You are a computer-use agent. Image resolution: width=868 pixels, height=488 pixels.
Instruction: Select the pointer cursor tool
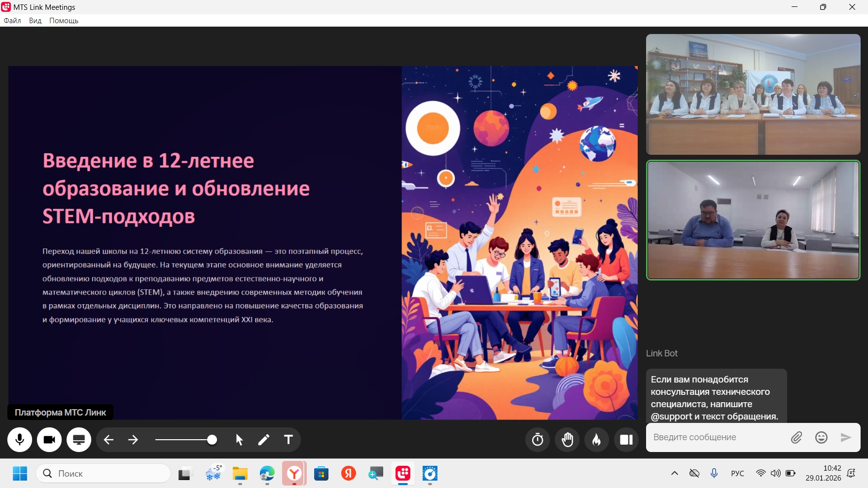239,440
